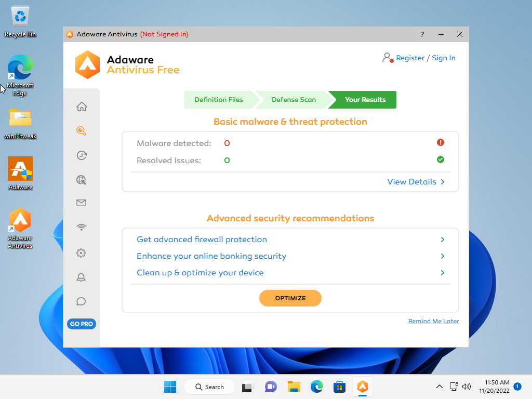Click the red malware alert icon

pyautogui.click(x=441, y=142)
